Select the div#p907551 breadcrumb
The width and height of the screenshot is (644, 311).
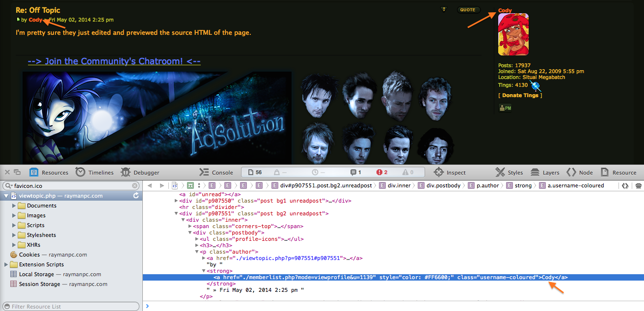click(x=322, y=186)
